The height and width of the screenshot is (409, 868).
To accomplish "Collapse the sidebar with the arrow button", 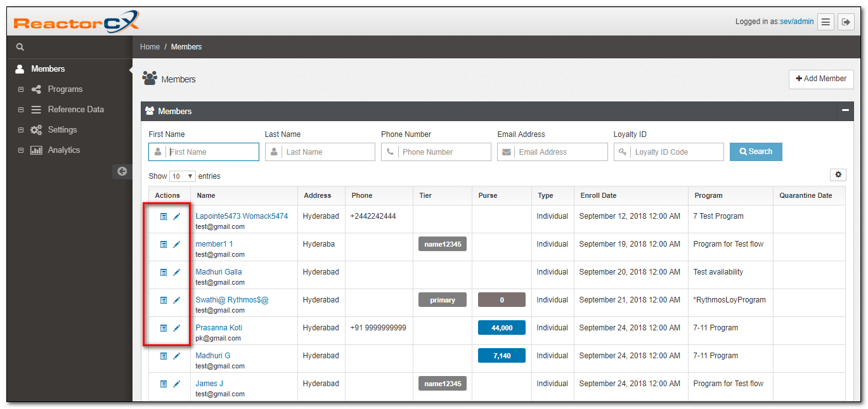I will pyautogui.click(x=122, y=171).
